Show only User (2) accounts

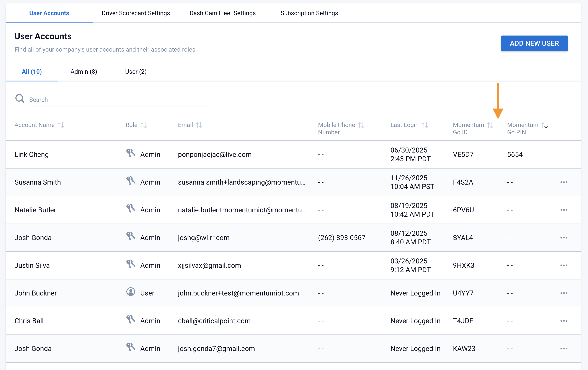tap(136, 71)
